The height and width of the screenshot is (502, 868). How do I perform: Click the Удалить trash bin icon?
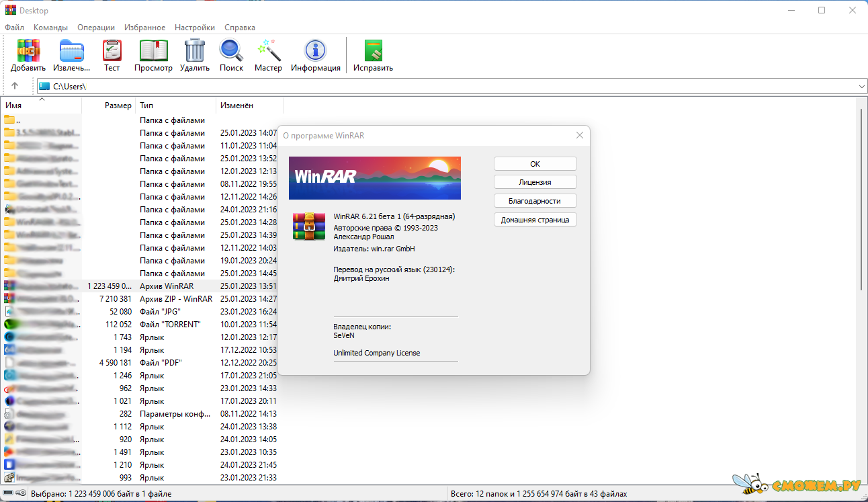click(x=195, y=55)
